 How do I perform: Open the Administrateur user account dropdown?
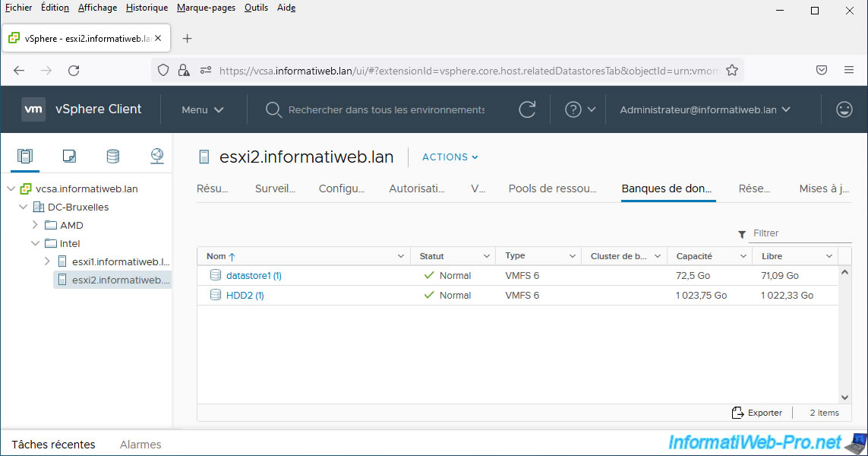[705, 109]
